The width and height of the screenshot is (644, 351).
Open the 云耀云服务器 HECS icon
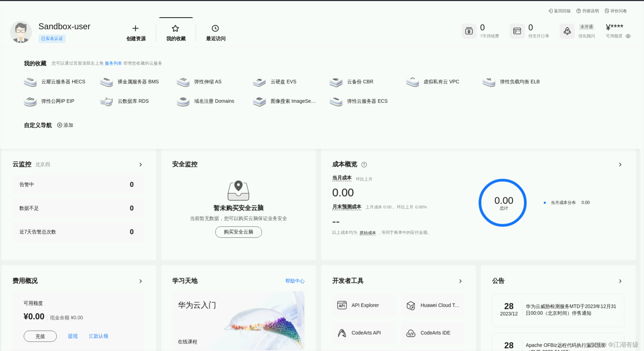[30, 82]
